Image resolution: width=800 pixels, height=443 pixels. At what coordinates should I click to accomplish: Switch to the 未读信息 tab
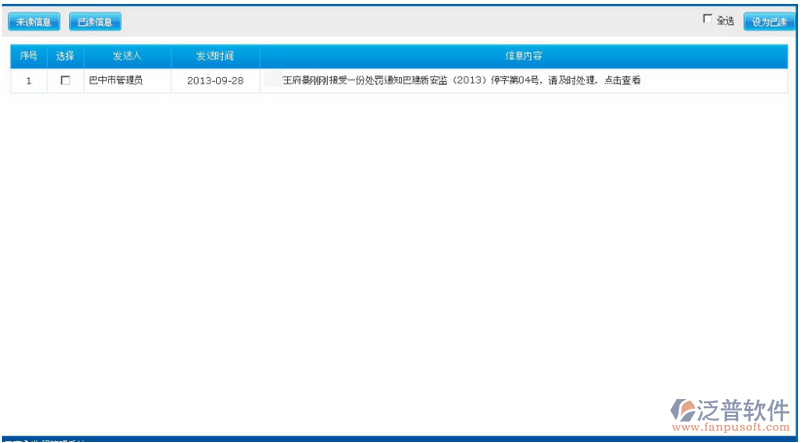(x=33, y=21)
